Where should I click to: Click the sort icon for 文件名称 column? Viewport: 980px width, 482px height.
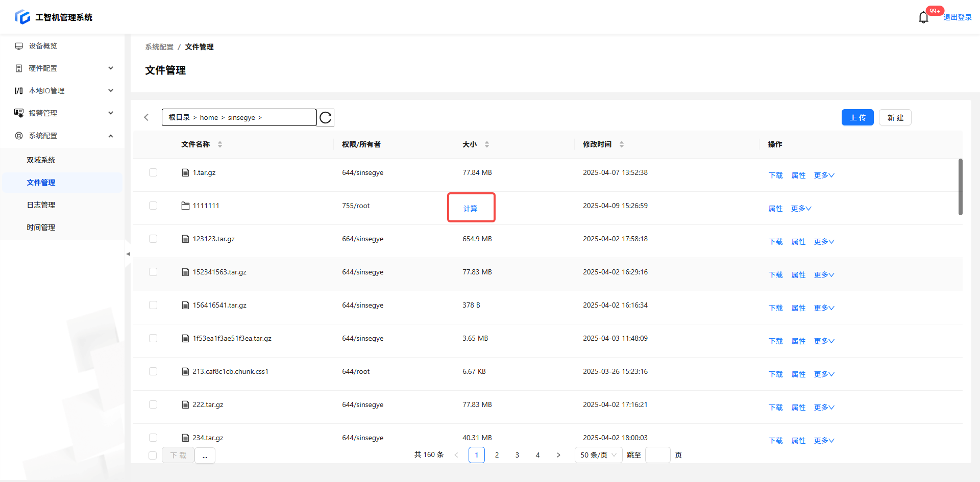coord(220,144)
